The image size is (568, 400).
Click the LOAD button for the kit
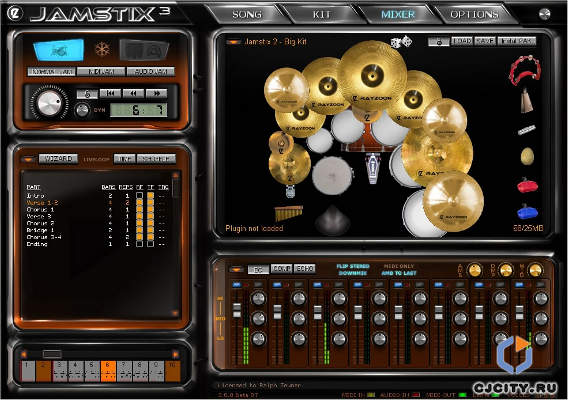(x=462, y=41)
